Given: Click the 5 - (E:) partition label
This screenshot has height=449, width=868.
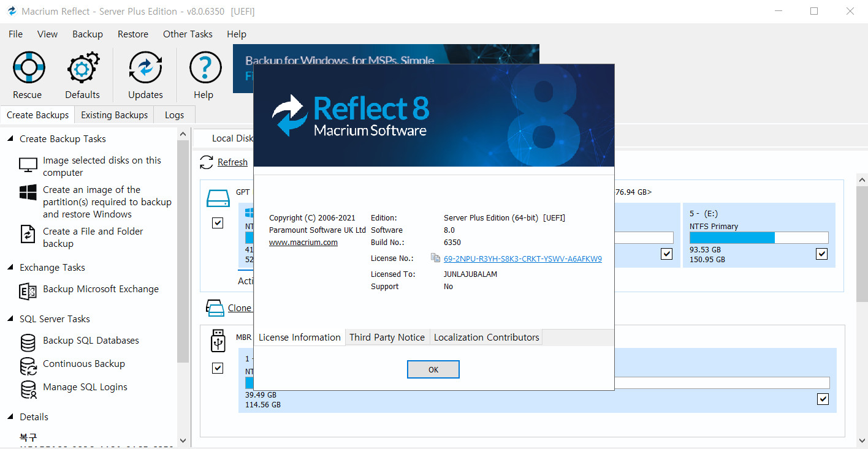Looking at the screenshot, I should [704, 214].
